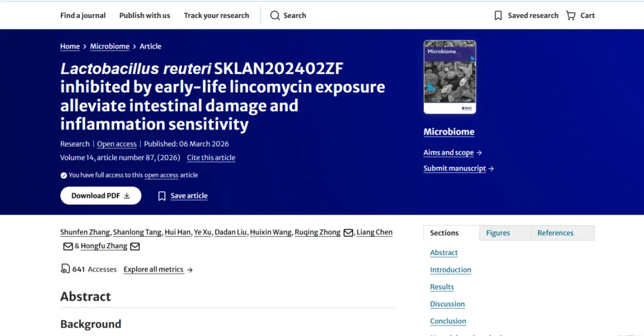Open Track your research menu

point(216,15)
